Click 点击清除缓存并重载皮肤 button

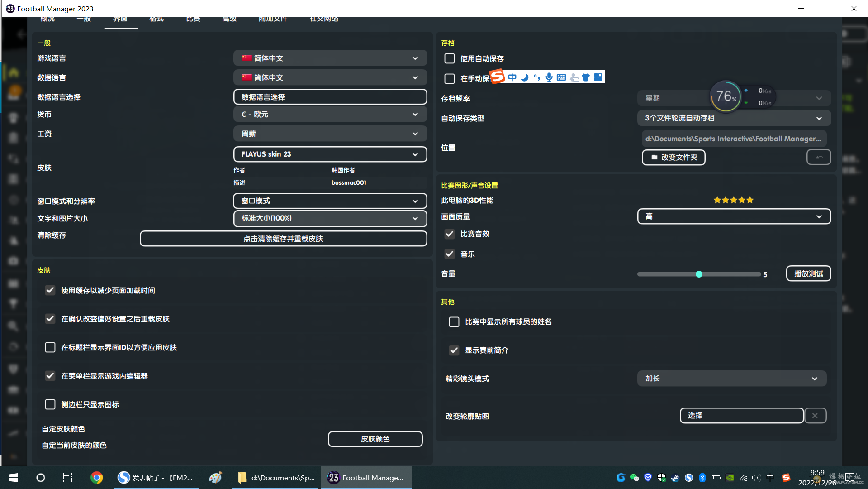click(x=284, y=239)
